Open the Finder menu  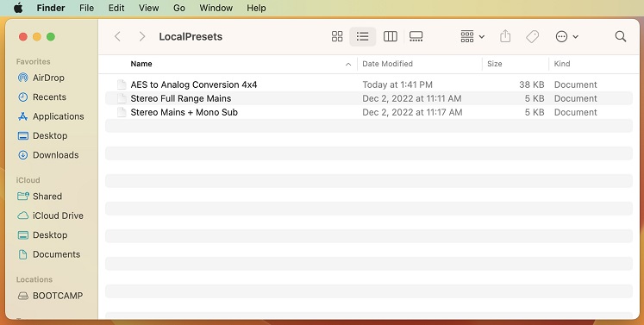pos(51,8)
